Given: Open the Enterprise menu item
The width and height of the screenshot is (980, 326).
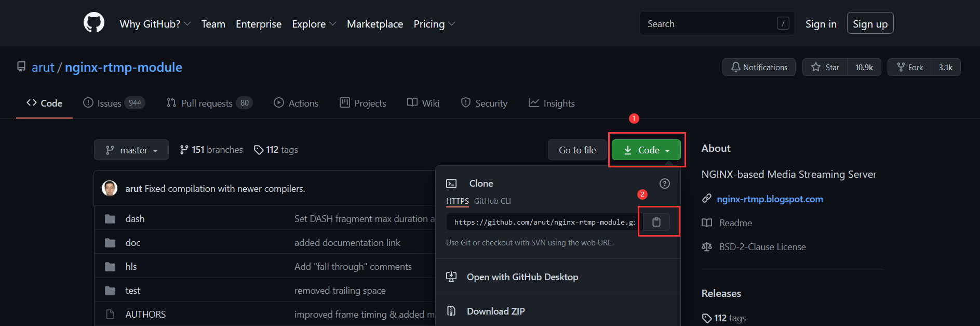Looking at the screenshot, I should 259,24.
